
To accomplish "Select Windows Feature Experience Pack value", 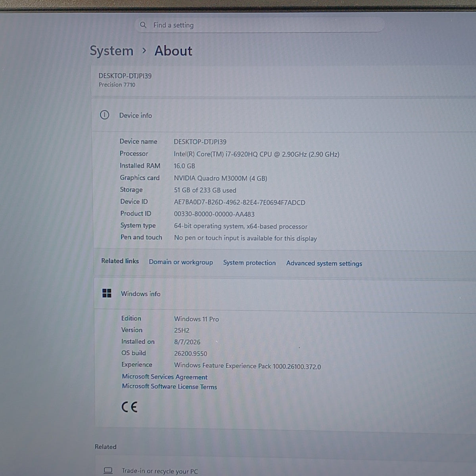I will click(248, 366).
